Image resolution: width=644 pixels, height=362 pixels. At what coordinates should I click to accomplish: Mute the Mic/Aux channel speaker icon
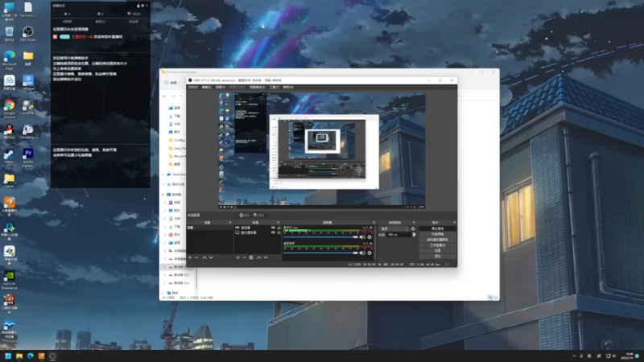point(361,237)
